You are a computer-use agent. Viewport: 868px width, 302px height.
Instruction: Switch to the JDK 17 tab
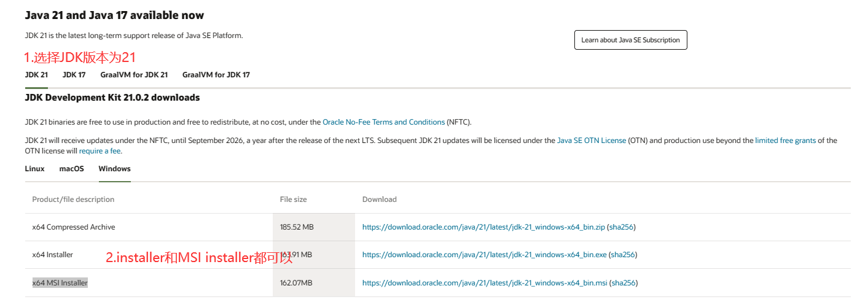coord(74,75)
